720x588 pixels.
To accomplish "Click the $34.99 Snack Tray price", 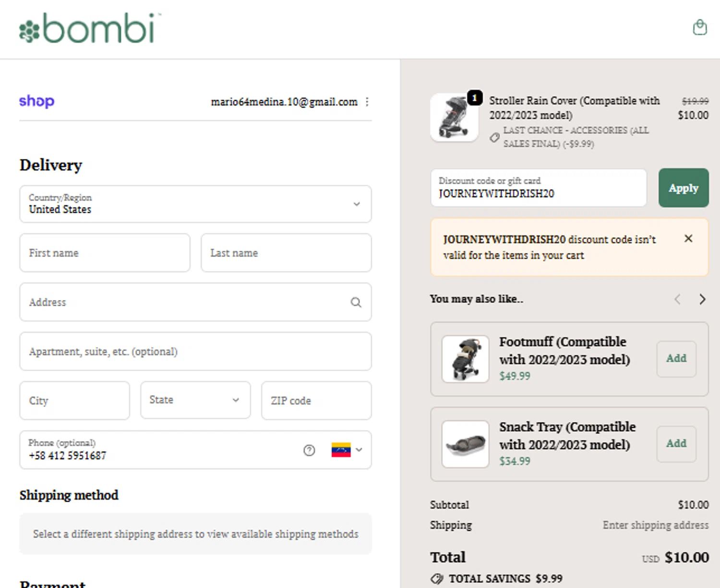I will [515, 461].
